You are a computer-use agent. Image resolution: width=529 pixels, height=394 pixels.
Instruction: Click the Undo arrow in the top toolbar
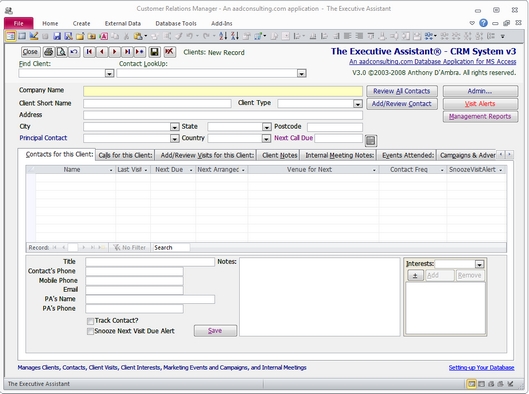pyautogui.click(x=190, y=36)
